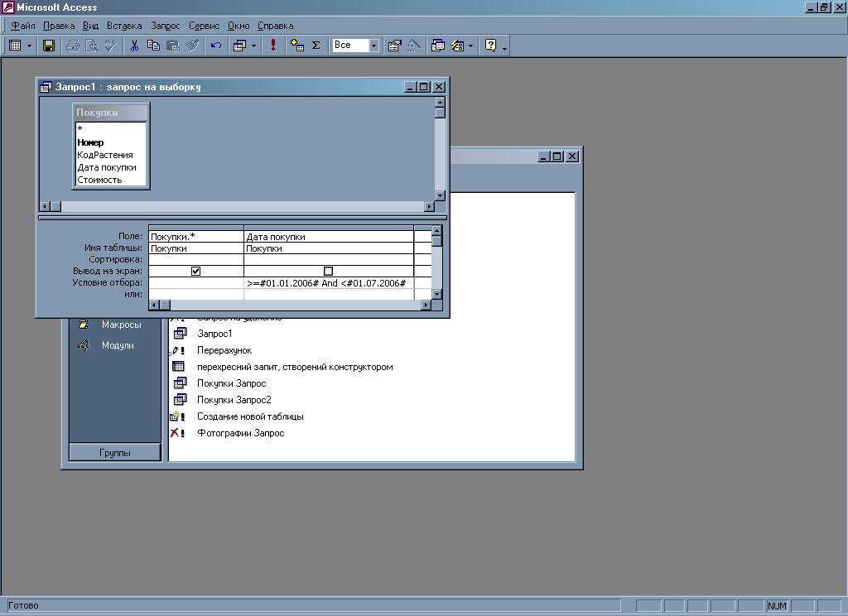This screenshot has width=848, height=616.
Task: Select перехресний запит, створений конструктором query
Action: (295, 367)
